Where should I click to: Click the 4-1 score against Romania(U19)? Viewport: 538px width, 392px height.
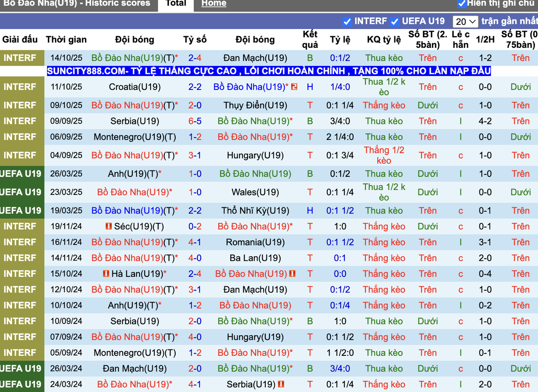(x=195, y=242)
